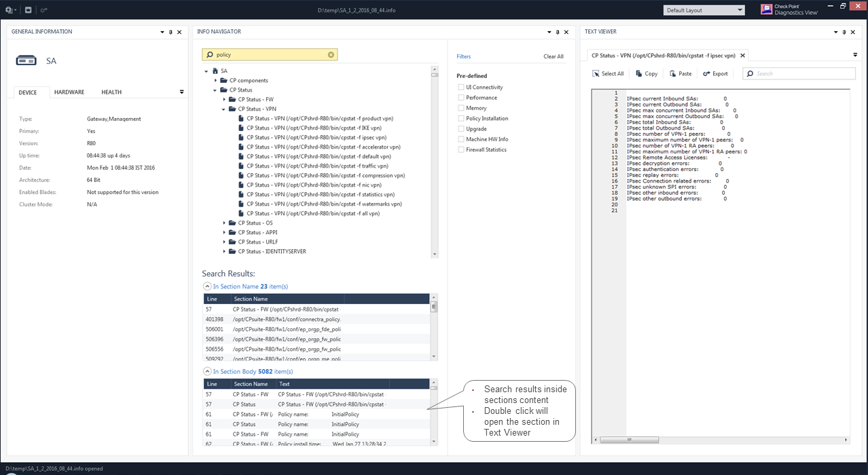Click the export arrow icon in title bar
The height and width of the screenshot is (475, 868).
(x=44, y=10)
